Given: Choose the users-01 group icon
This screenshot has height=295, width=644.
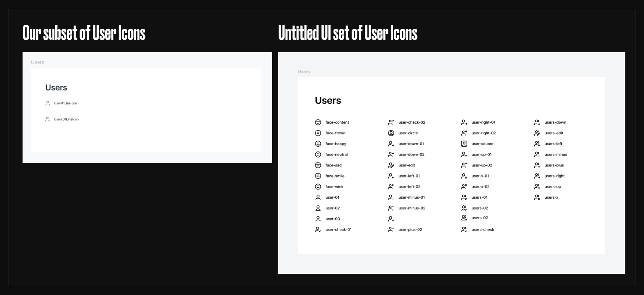Looking at the screenshot, I should (x=464, y=197).
